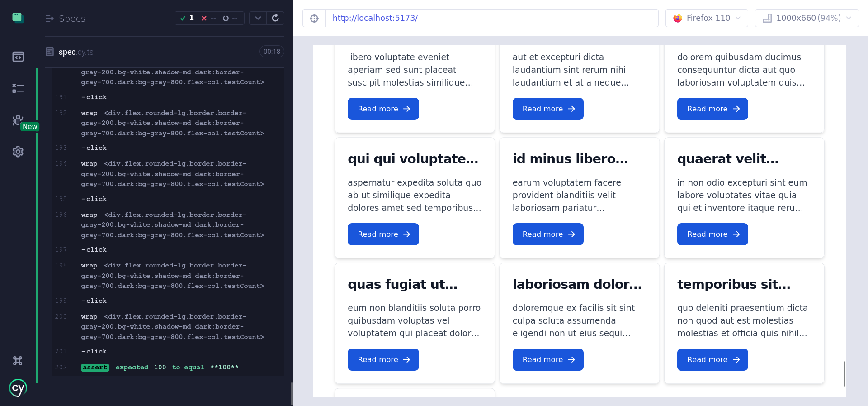Screen dimensions: 868x406
Task: Click Read more under dolorem quibusdam ducimus
Action: click(712, 109)
